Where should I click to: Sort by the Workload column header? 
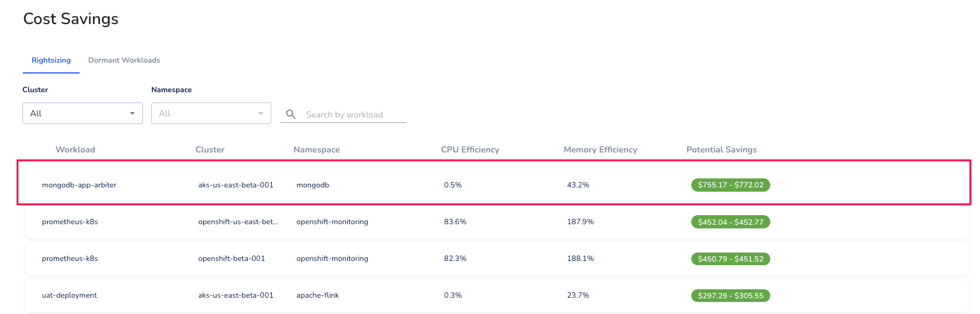75,149
